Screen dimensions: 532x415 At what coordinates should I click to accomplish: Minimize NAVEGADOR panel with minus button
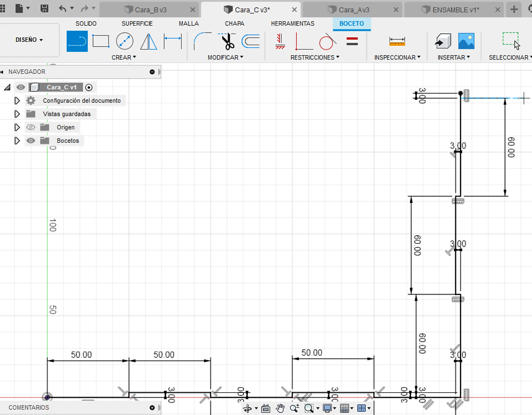pos(152,72)
